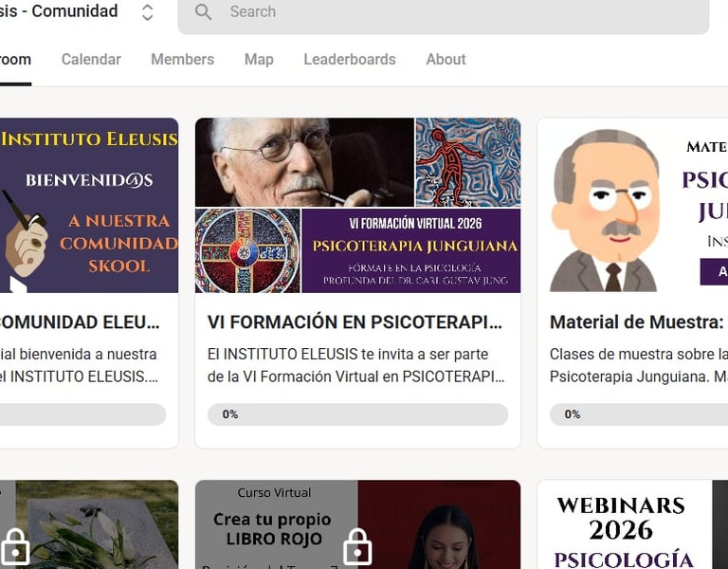Image resolution: width=728 pixels, height=569 pixels.
Task: Open the Webinars 2026 Psicología card
Action: 632,524
